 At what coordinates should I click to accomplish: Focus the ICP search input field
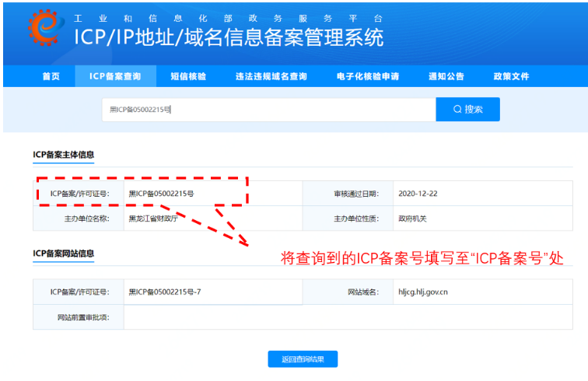point(269,110)
